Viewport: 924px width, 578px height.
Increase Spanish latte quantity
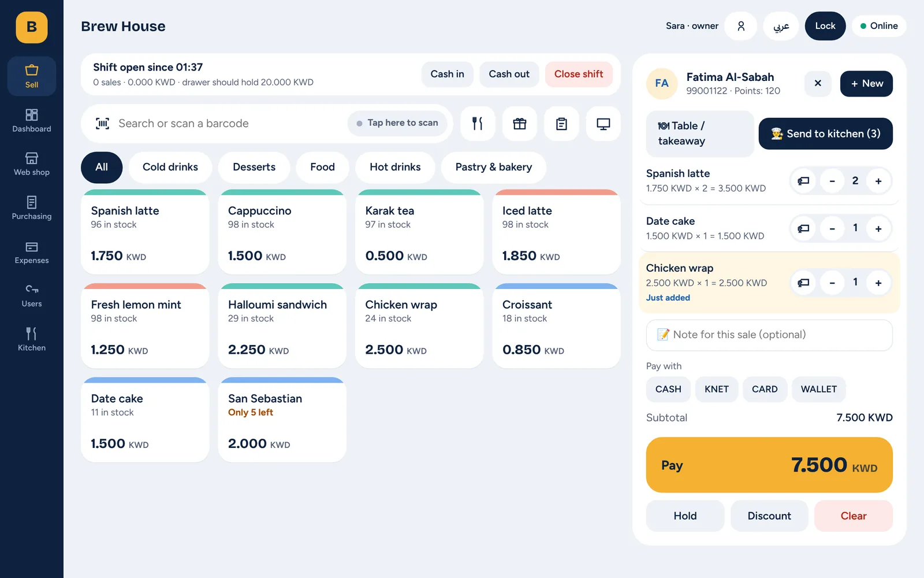pos(878,181)
